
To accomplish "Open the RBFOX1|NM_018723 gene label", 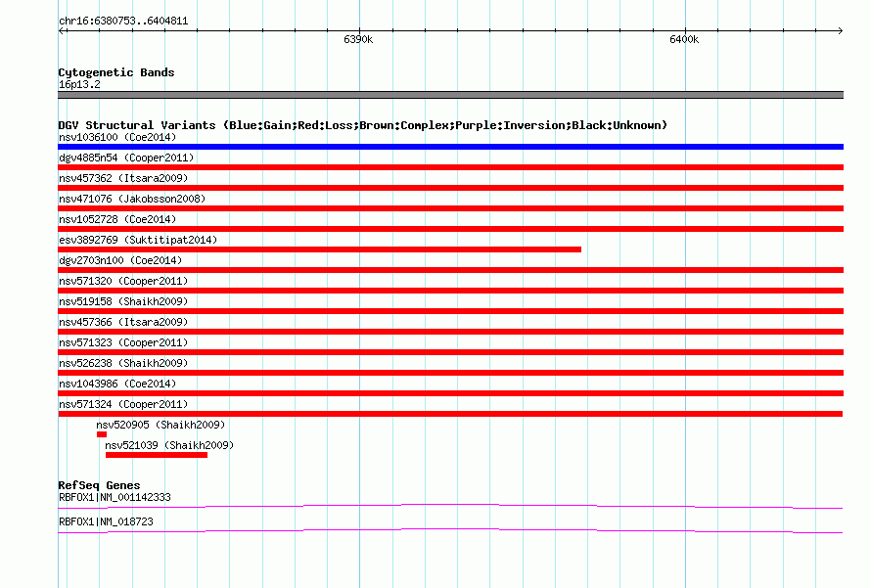I will [x=106, y=521].
